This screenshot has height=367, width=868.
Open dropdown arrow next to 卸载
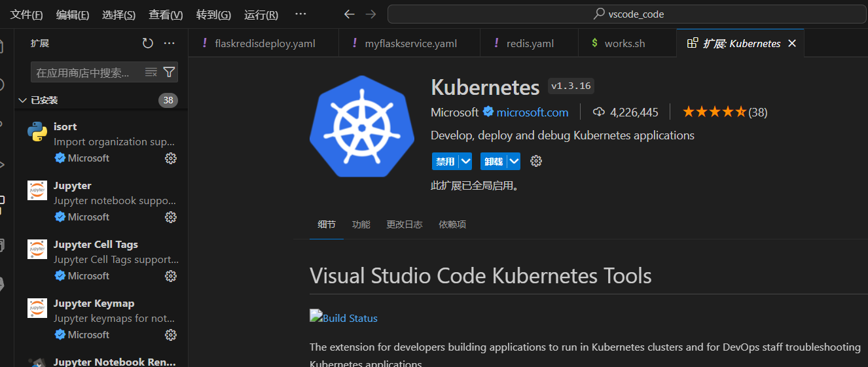pos(514,161)
